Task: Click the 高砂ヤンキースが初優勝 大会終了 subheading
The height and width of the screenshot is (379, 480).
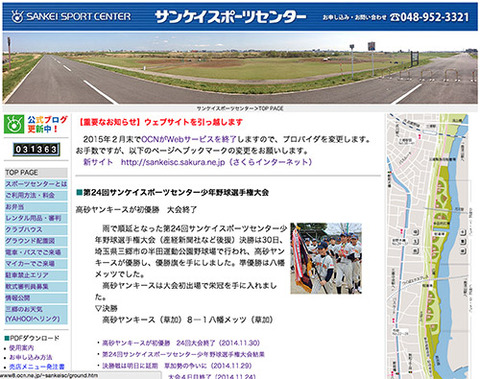Action: [x=136, y=210]
